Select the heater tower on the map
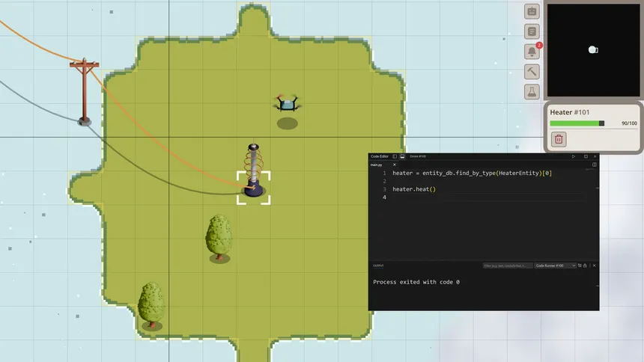Screen dimensions: 644x362 point(253,171)
